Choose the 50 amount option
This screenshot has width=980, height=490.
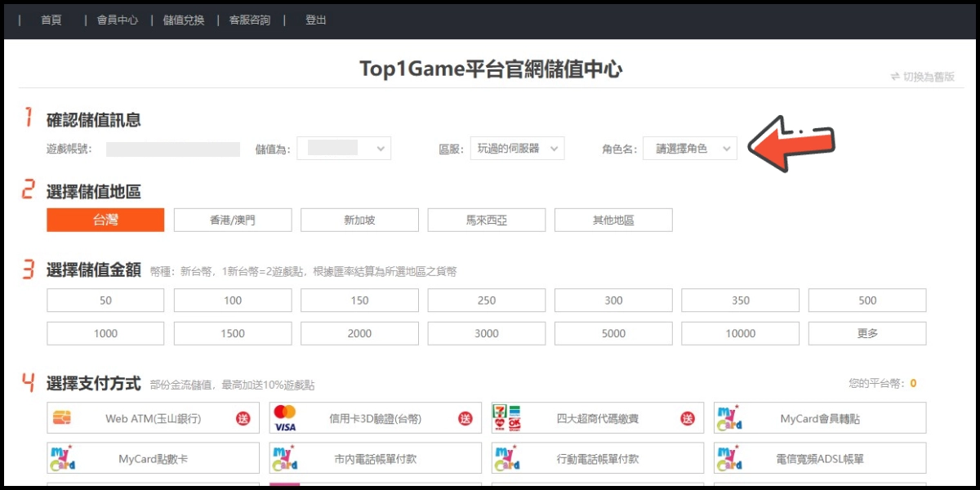coord(105,300)
